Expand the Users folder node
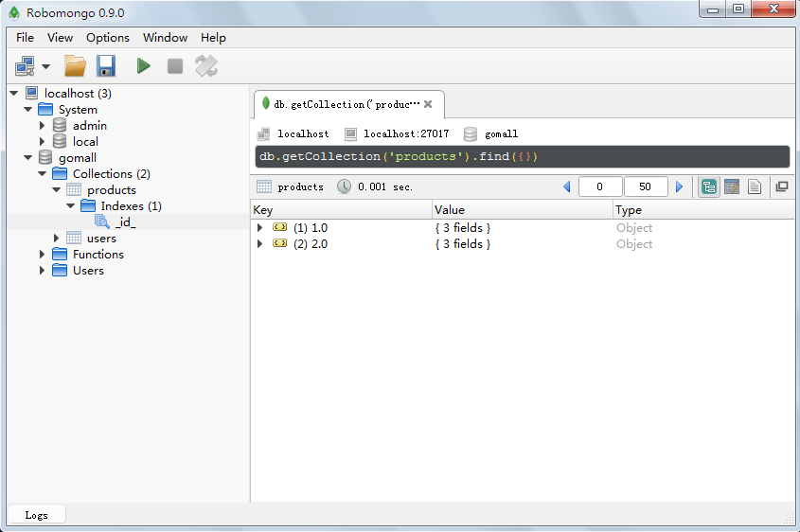This screenshot has width=800, height=532. (x=43, y=271)
